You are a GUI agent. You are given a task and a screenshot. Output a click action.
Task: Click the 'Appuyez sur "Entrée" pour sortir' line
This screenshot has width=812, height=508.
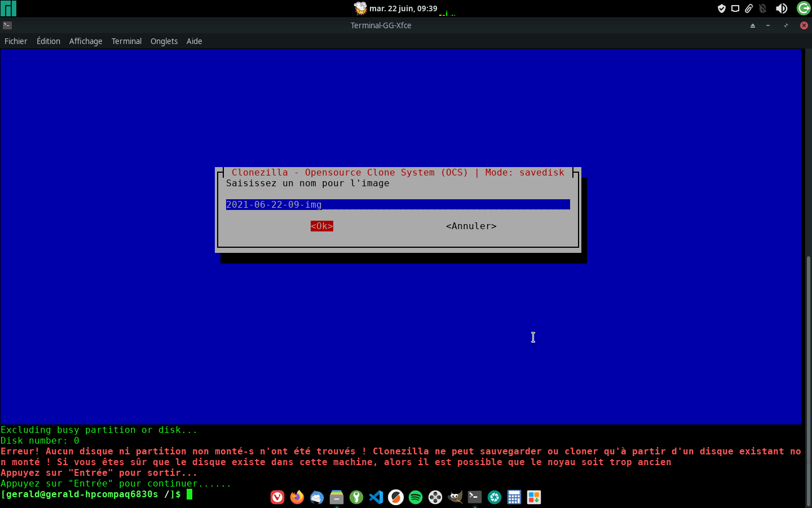pyautogui.click(x=99, y=473)
